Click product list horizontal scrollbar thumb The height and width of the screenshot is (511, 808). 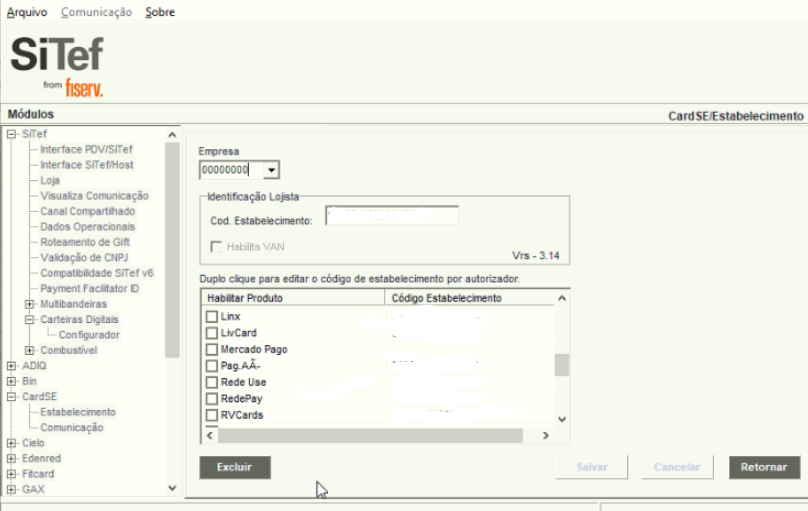click(371, 435)
